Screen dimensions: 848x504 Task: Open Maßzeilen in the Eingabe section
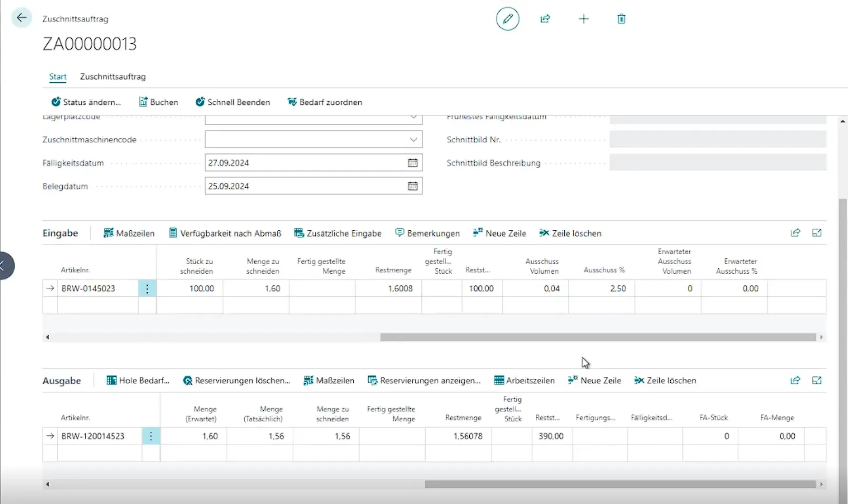[129, 233]
